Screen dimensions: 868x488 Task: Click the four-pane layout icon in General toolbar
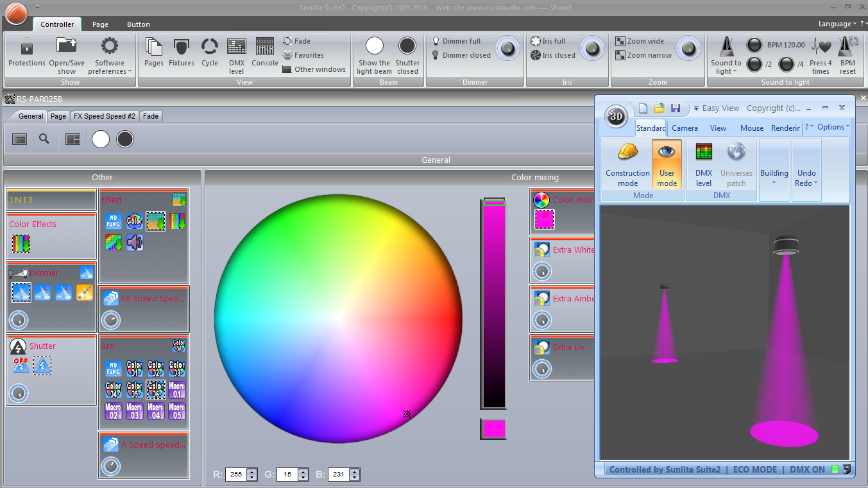coord(72,139)
